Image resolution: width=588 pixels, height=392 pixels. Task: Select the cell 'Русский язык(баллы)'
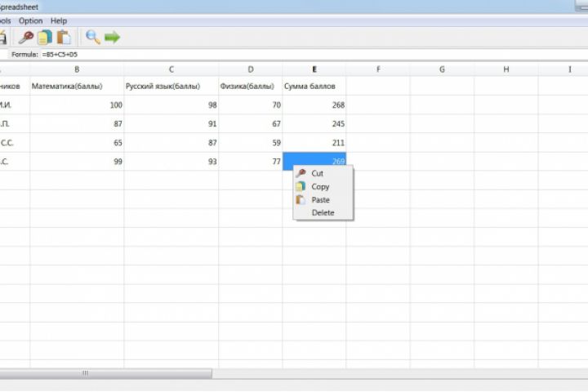171,87
